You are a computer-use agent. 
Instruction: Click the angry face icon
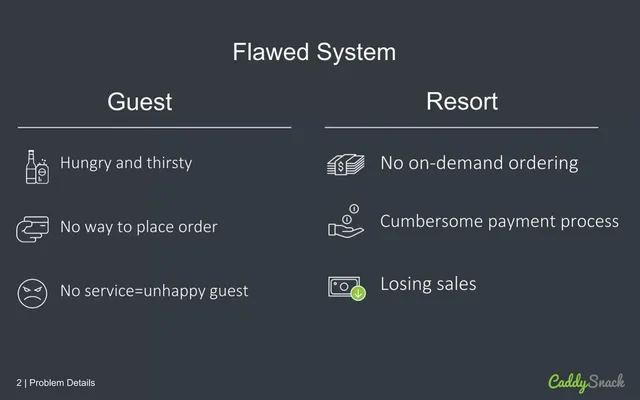point(32,293)
